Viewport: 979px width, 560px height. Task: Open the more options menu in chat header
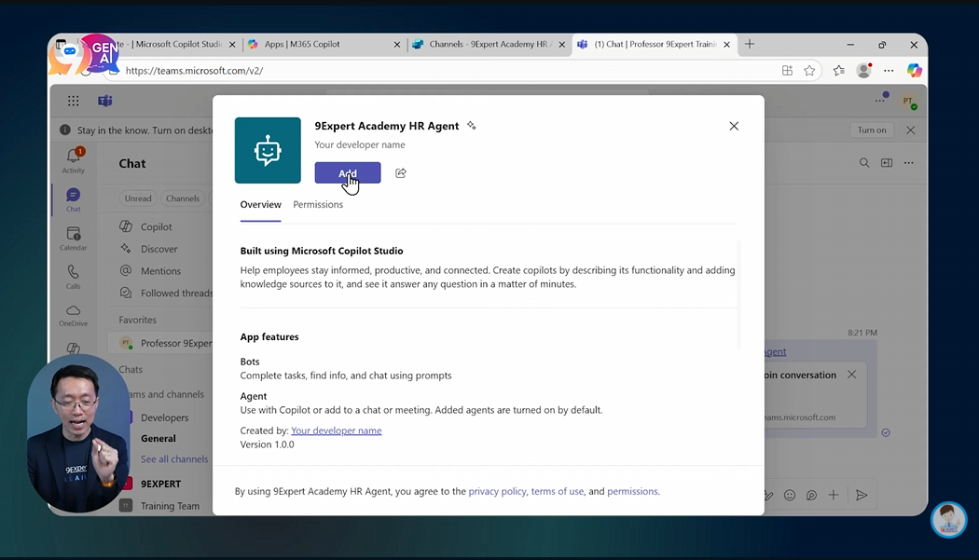909,162
